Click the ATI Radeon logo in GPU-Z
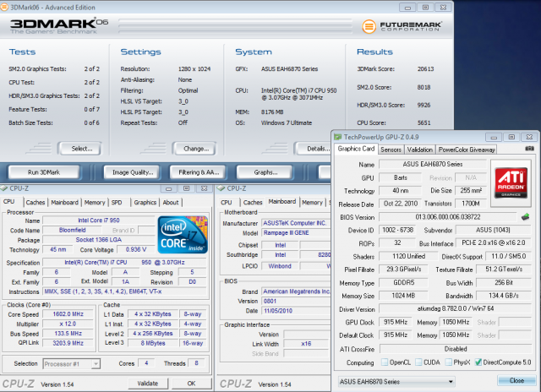This screenshot has width=541, height=392. click(511, 182)
